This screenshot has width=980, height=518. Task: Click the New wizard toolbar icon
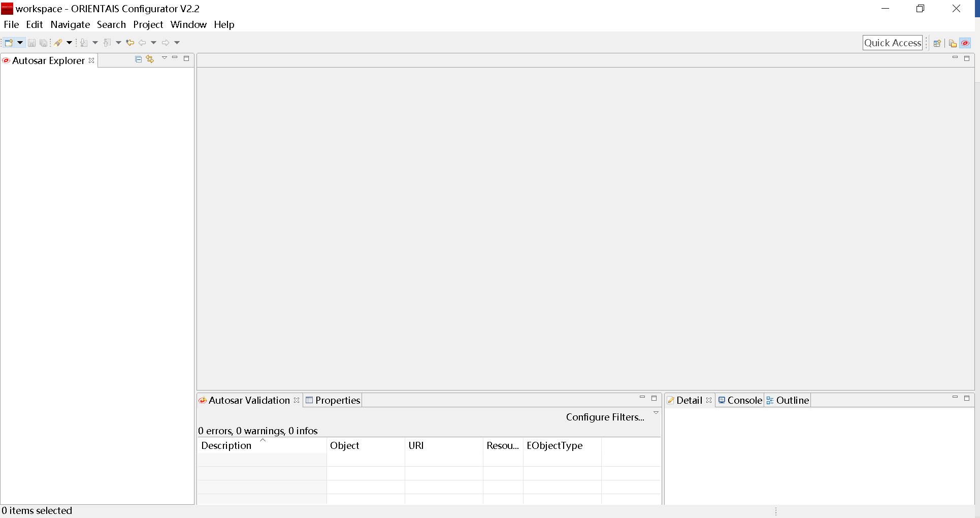(x=9, y=43)
